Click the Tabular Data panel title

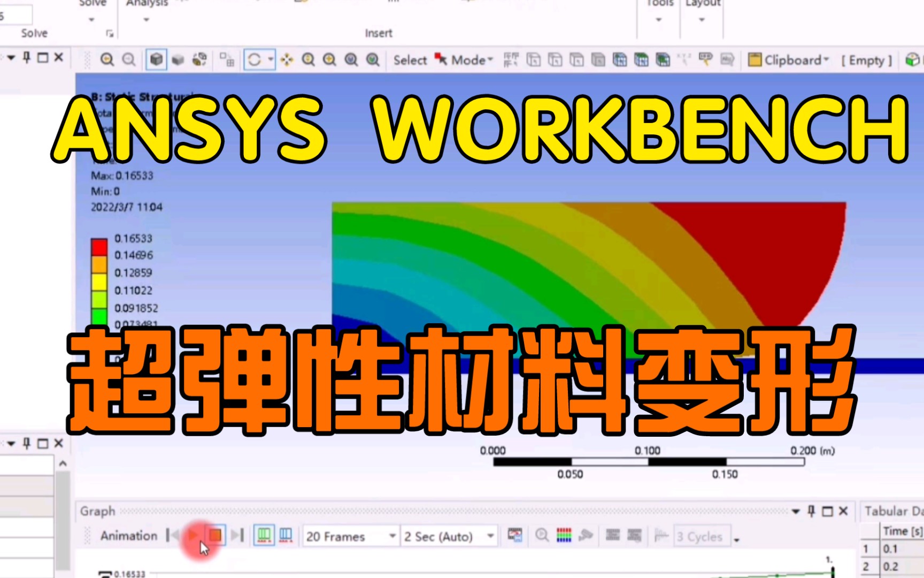coord(894,511)
